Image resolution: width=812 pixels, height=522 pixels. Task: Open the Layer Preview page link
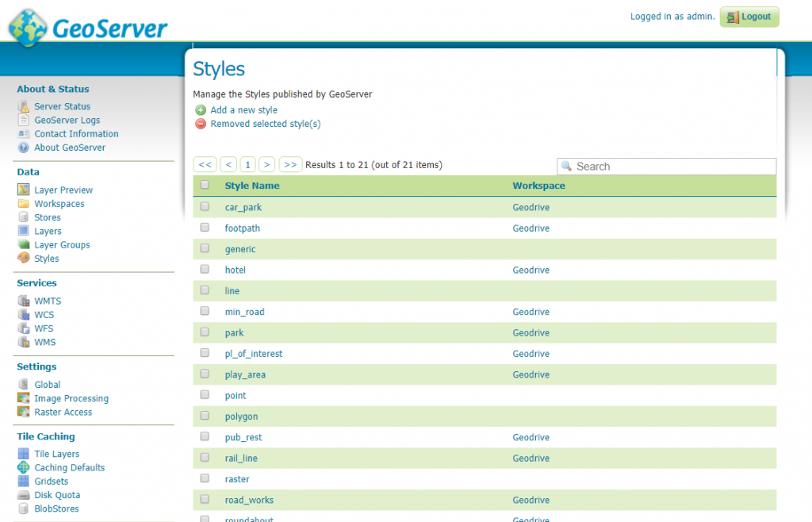coord(63,190)
